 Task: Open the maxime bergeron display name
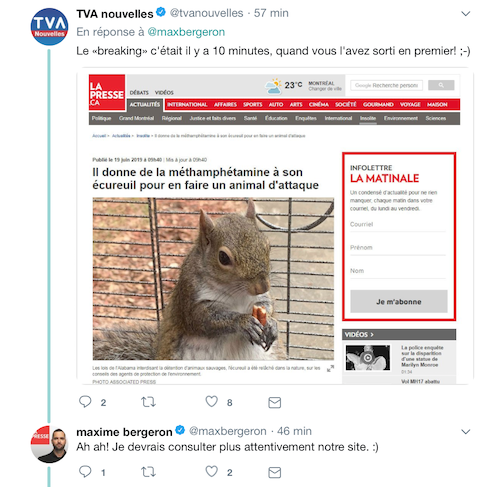[124, 432]
